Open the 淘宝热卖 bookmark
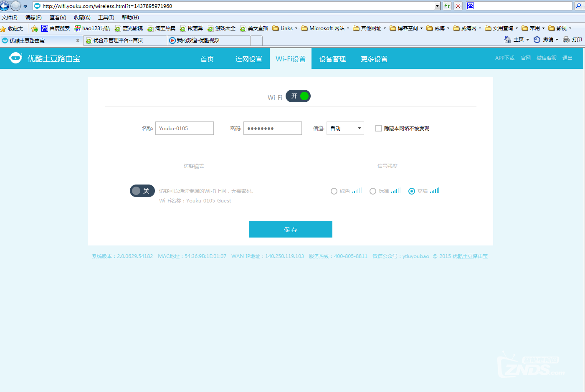585x392 pixels. [161, 28]
